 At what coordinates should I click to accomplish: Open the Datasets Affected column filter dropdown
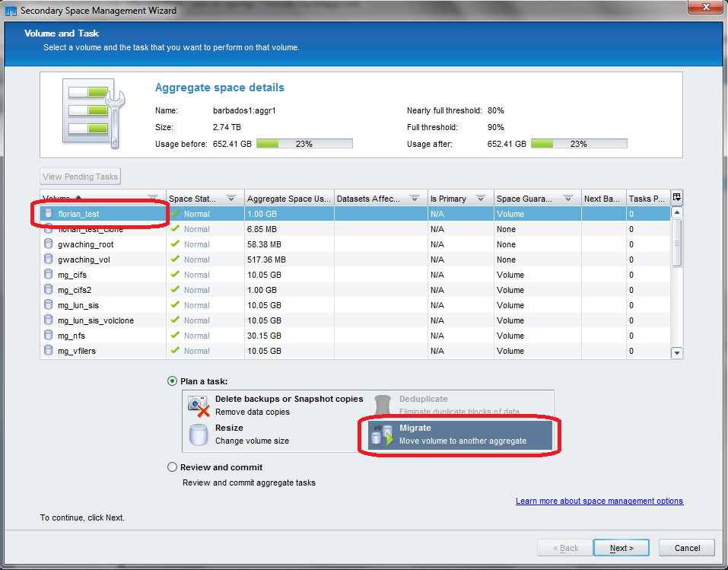point(415,199)
